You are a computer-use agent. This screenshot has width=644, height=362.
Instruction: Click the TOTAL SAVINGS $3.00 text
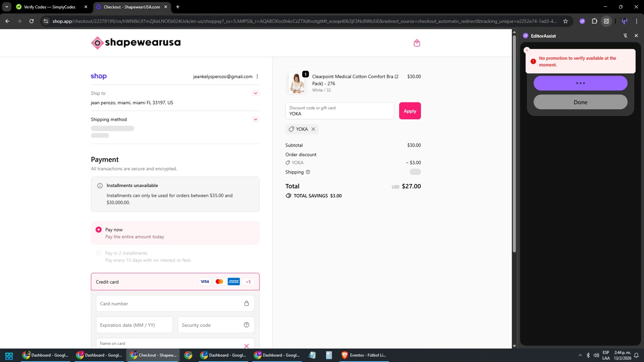(317, 196)
